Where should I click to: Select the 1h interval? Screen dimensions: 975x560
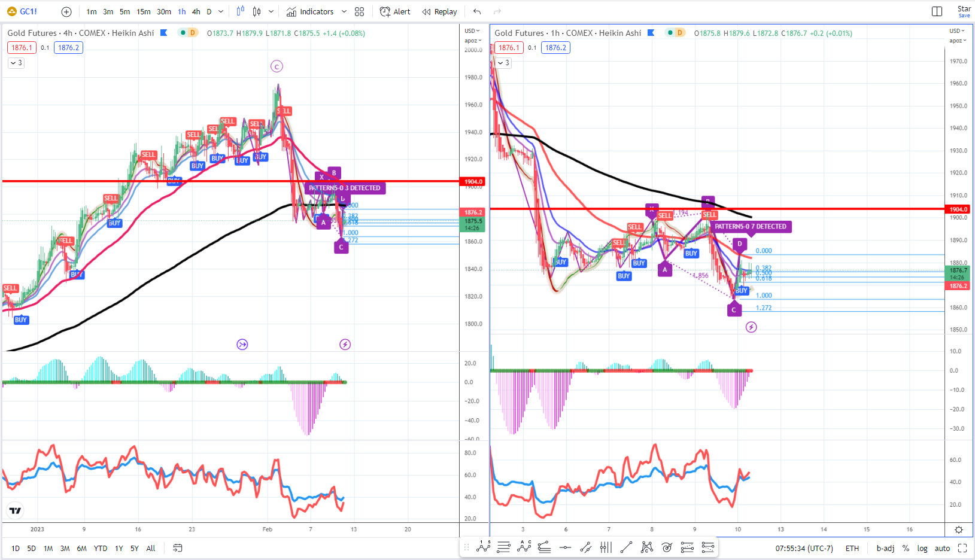pyautogui.click(x=182, y=11)
